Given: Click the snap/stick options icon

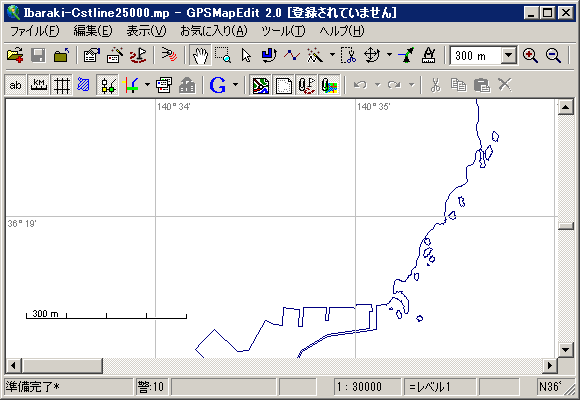Looking at the screenshot, I should [131, 85].
